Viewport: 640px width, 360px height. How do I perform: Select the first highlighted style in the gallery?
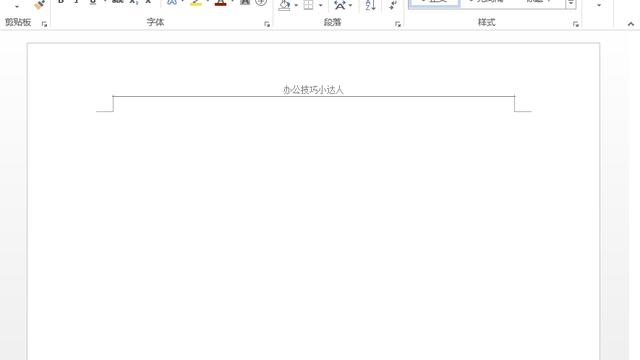tap(434, 3)
